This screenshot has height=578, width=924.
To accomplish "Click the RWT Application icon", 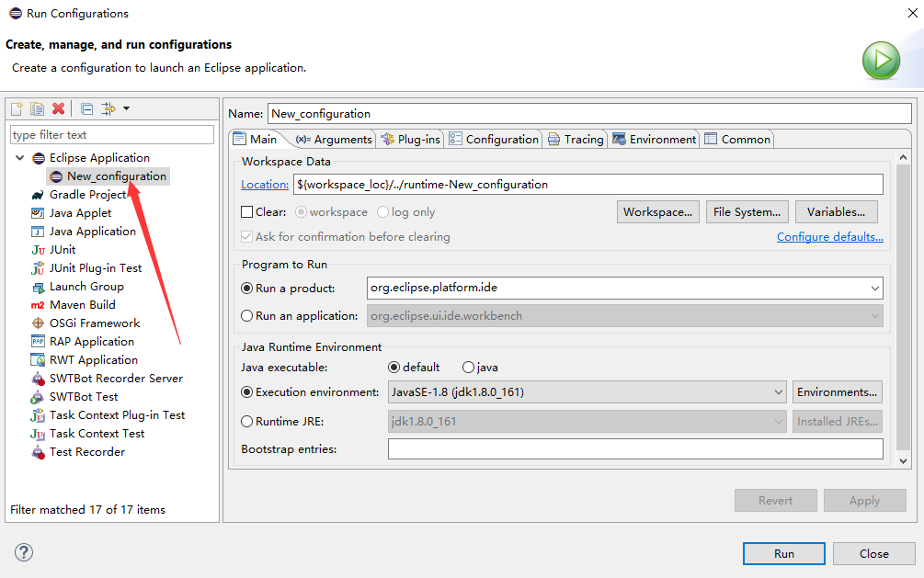I will coord(38,359).
